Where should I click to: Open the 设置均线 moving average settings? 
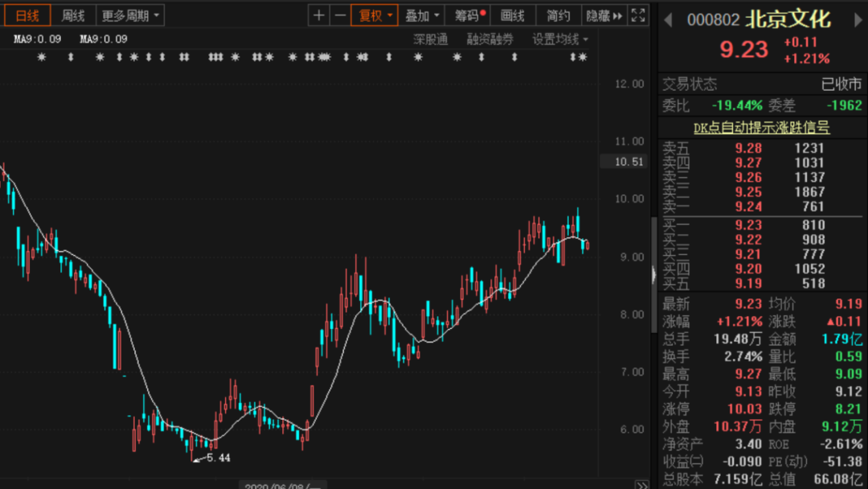pos(559,39)
